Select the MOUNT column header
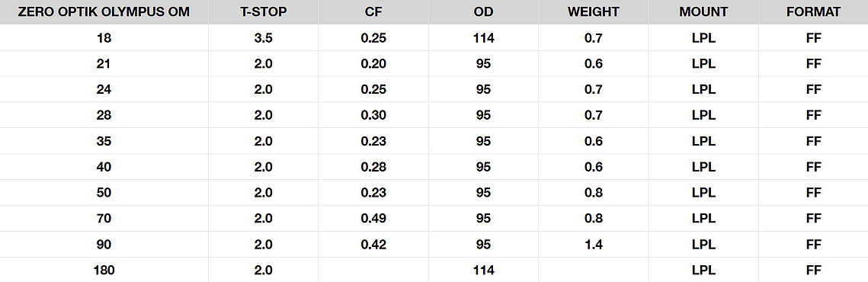868x282 pixels. (703, 12)
